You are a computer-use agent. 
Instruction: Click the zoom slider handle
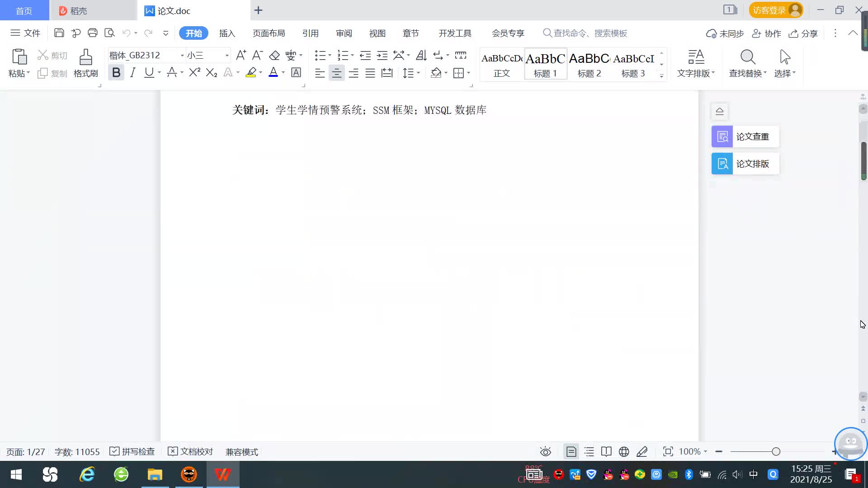coord(776,451)
